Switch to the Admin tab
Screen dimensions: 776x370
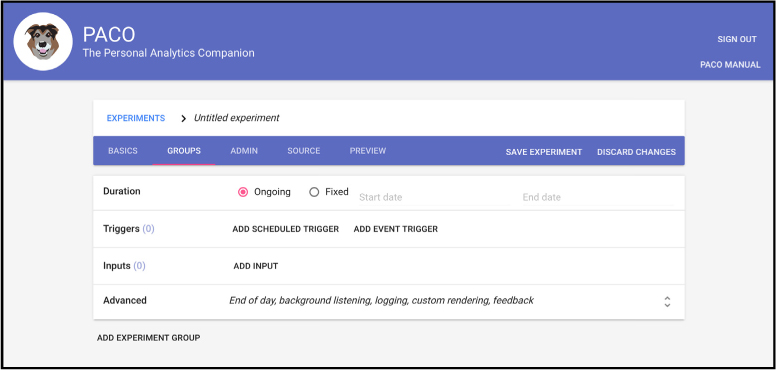(x=244, y=151)
